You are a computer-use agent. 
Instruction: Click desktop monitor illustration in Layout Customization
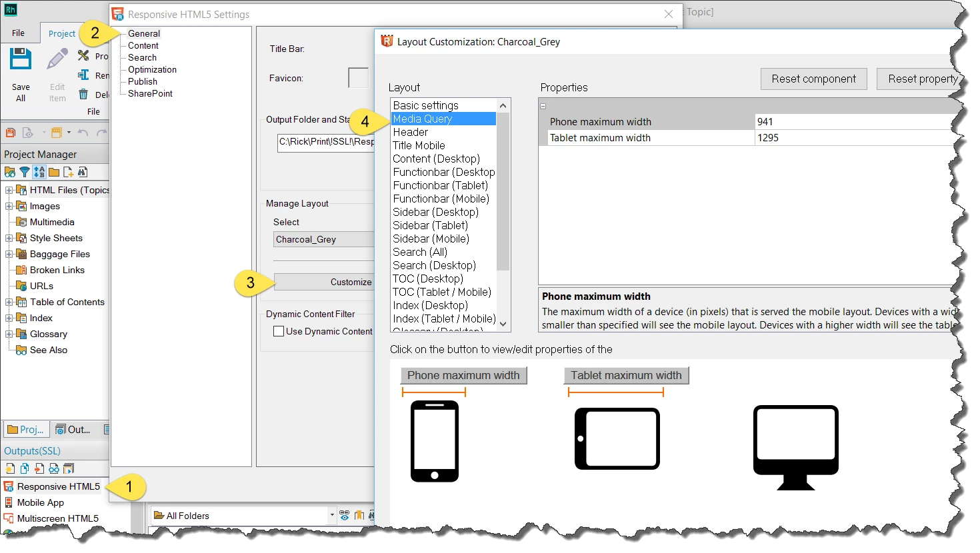tap(796, 448)
